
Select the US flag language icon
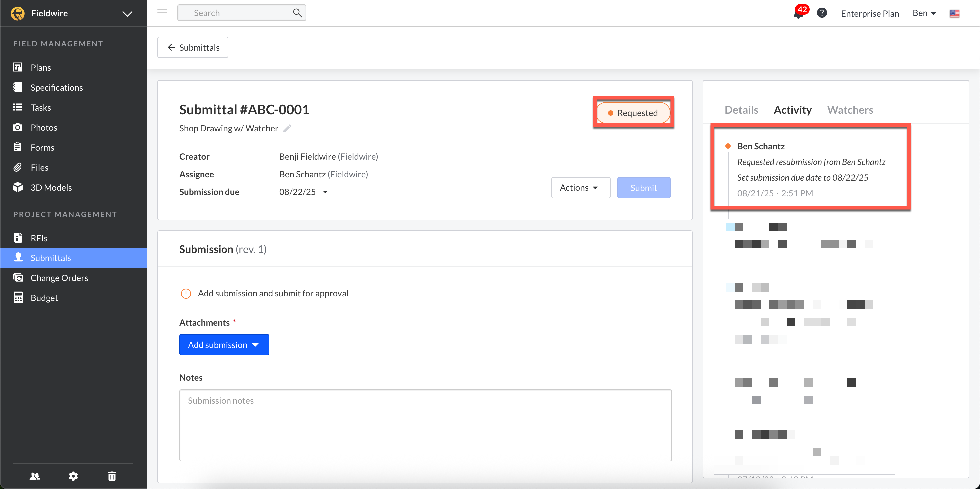coord(954,14)
